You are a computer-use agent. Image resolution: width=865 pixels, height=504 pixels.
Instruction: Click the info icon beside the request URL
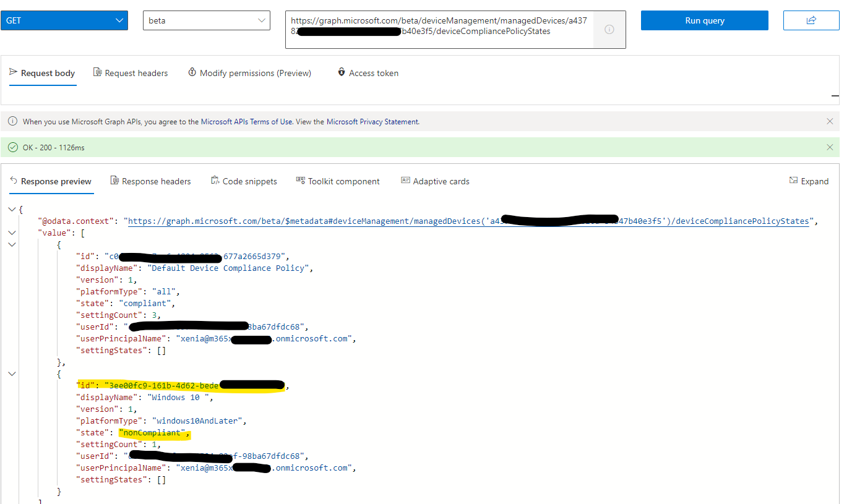610,29
